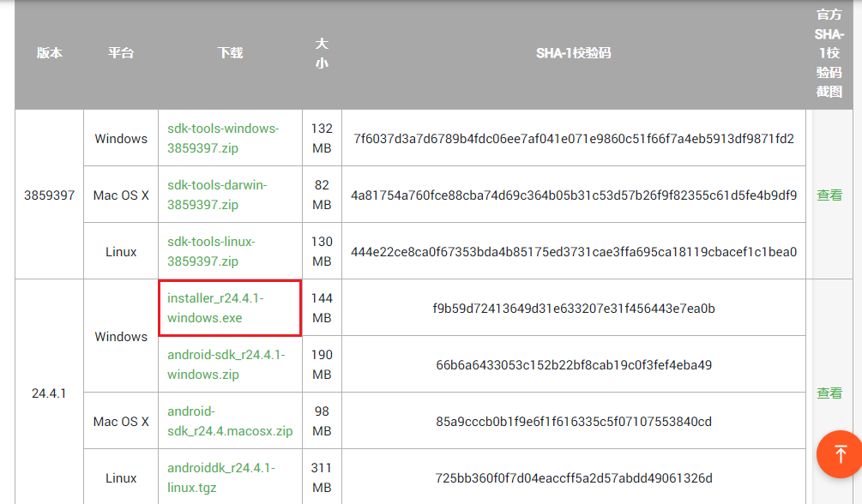Download sdk-tools-linux-3859397.zip
The width and height of the screenshot is (862, 504).
(211, 251)
